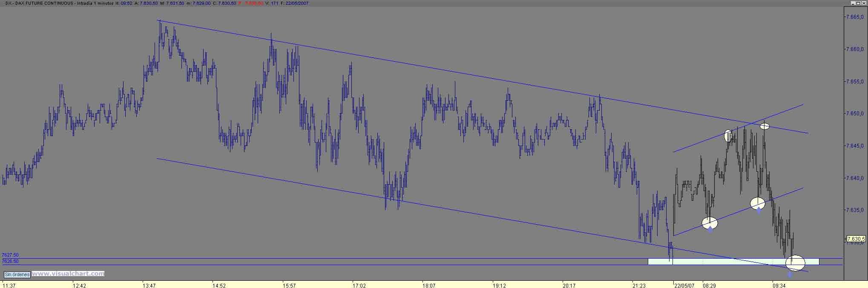Click the 14:52 time axis label

coord(219,285)
